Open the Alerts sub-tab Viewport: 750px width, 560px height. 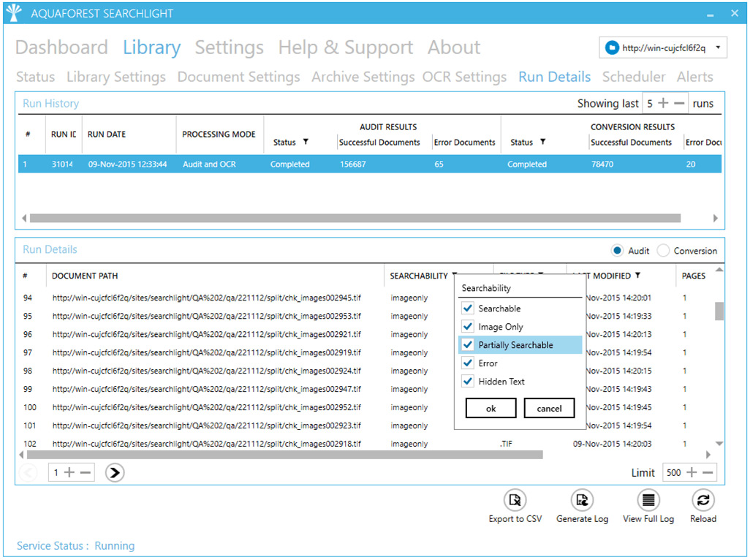tap(695, 77)
